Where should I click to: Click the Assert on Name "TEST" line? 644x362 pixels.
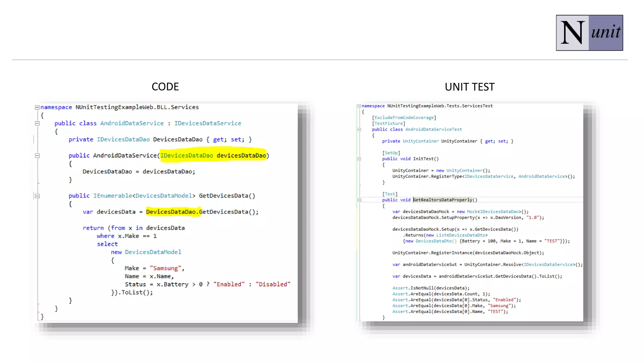click(450, 312)
